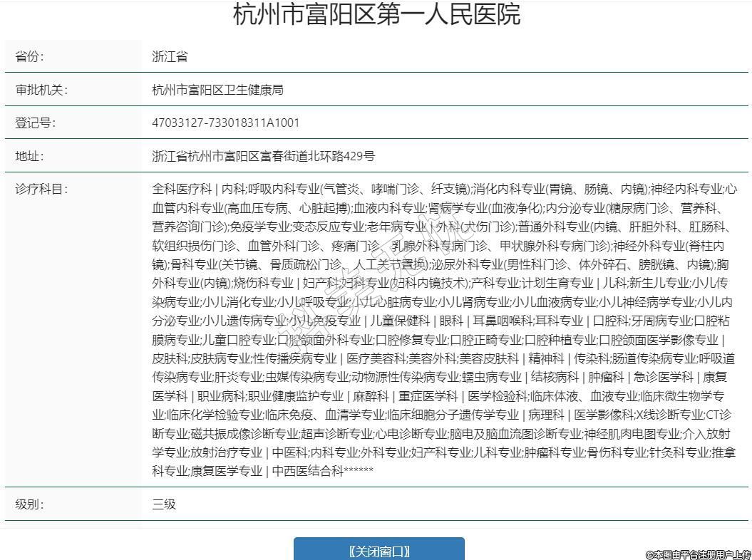This screenshot has width=752, height=560.
Task: Select the 诊疗科目 row label
Action: pos(41,190)
